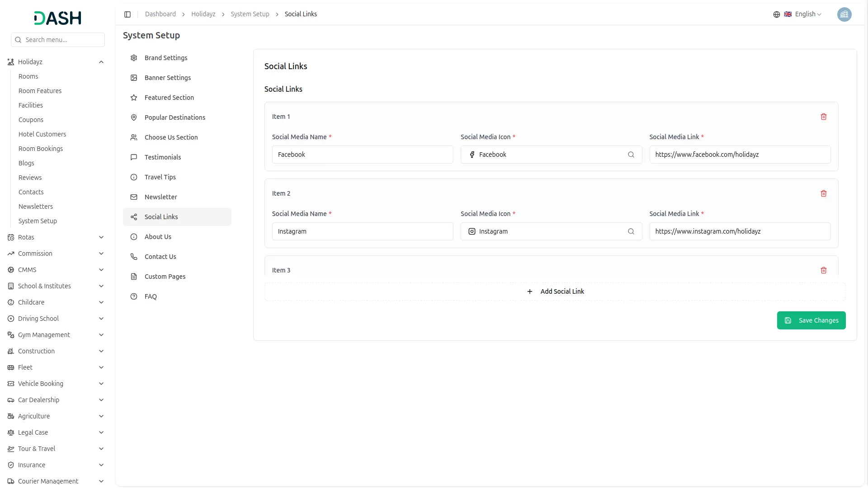The height and width of the screenshot is (488, 868).
Task: Open Testimonials settings
Action: coord(177,157)
